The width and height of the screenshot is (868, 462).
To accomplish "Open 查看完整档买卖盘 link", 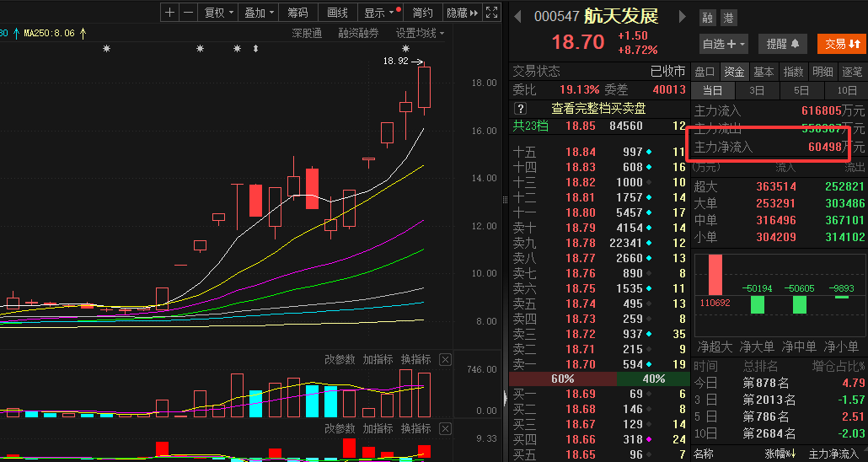I will (597, 109).
